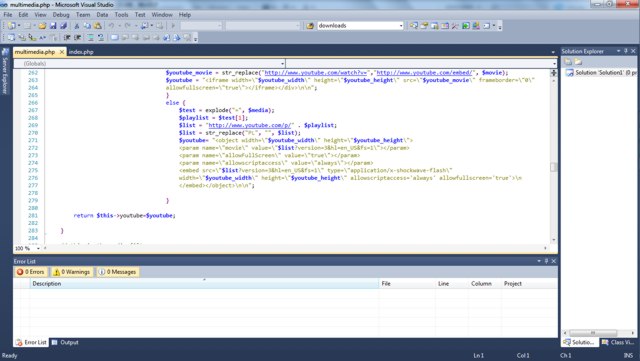Toggle a bookmark with the bookmark icon
This screenshot has width=640, height=361.
pyautogui.click(x=114, y=38)
